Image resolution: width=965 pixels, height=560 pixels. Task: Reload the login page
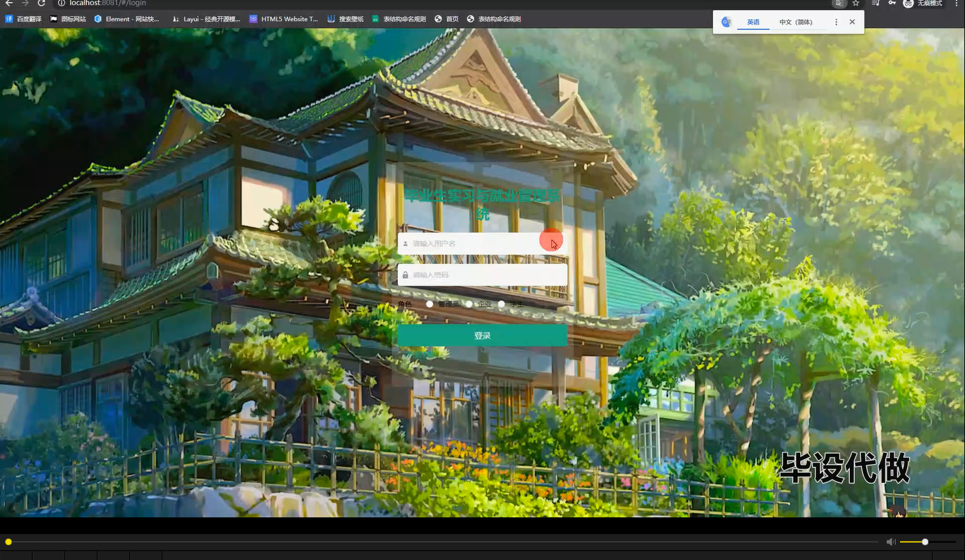coord(41,3)
